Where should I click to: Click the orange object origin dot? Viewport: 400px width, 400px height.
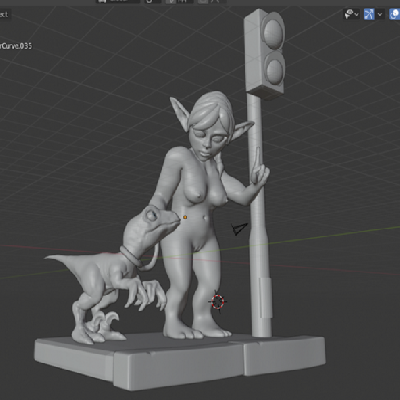185,217
